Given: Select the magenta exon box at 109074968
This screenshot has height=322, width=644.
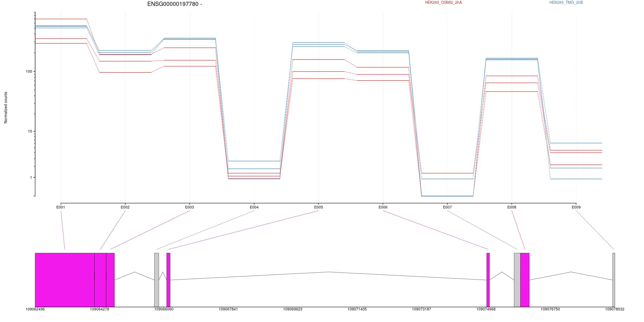Looking at the screenshot, I should (x=488, y=280).
